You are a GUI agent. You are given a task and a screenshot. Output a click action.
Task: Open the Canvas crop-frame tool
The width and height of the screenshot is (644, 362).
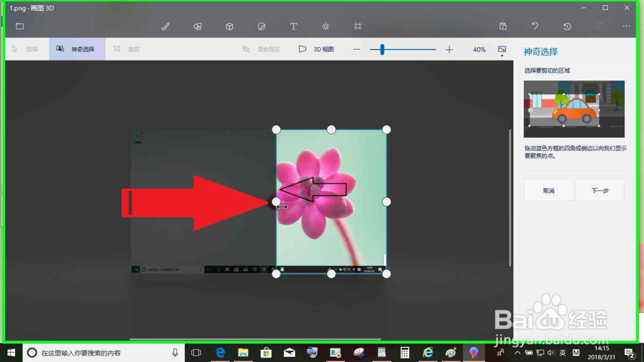tap(357, 26)
